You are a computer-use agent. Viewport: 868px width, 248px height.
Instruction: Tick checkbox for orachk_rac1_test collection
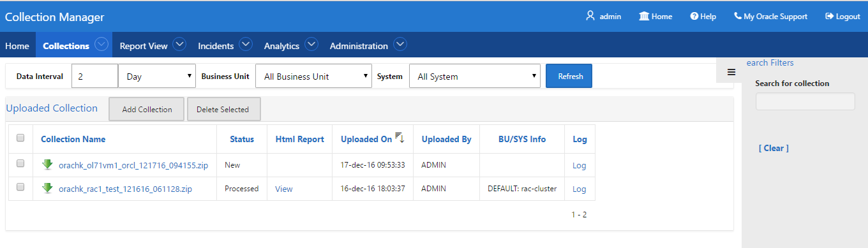[20, 187]
